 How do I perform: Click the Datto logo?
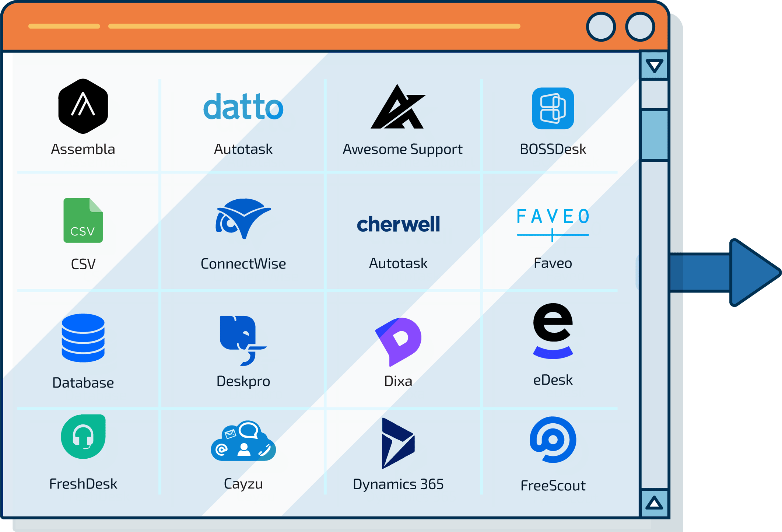(x=243, y=108)
